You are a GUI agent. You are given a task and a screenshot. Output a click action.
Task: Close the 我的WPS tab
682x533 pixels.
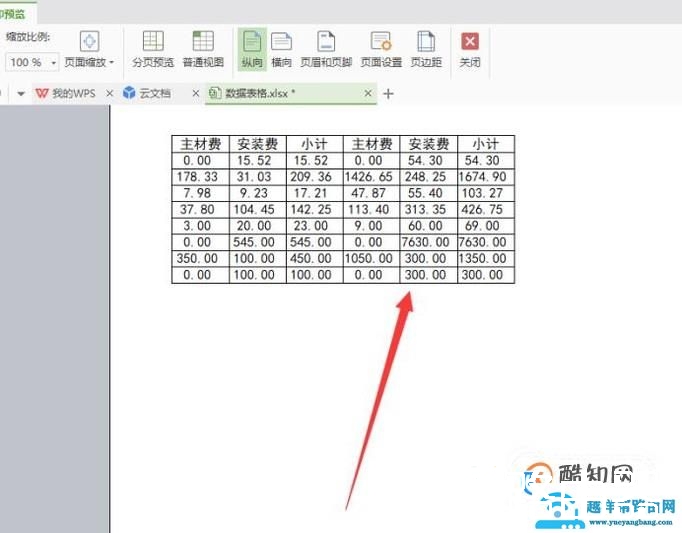110,93
